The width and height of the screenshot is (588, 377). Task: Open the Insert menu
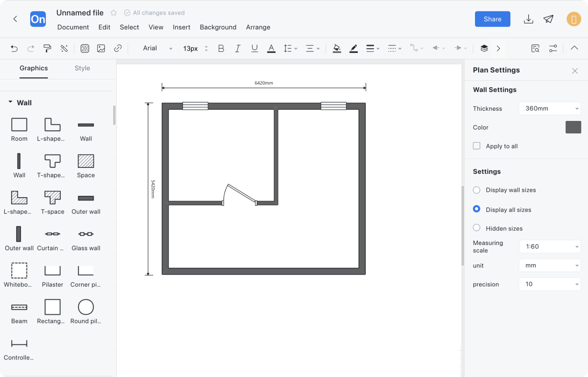pyautogui.click(x=181, y=27)
